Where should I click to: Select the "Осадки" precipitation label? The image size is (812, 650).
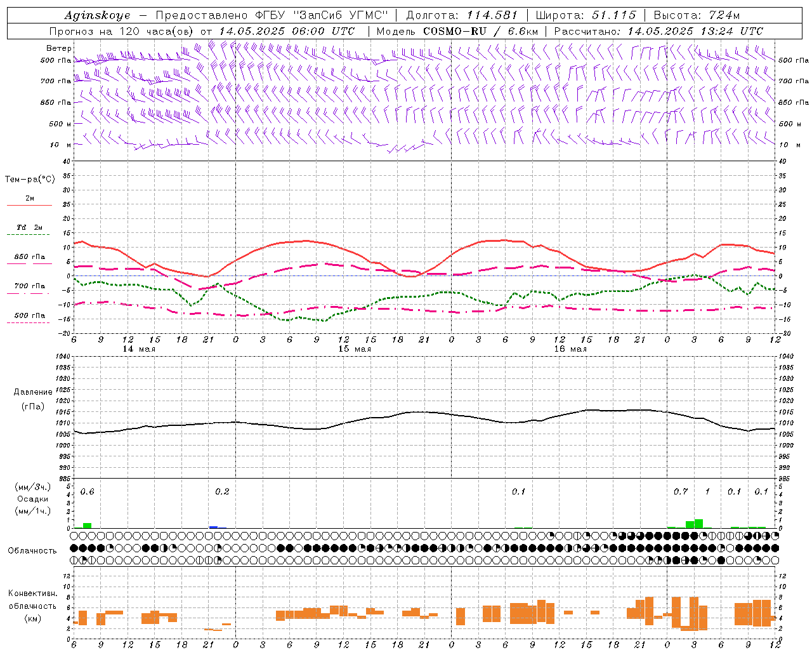[x=32, y=499]
